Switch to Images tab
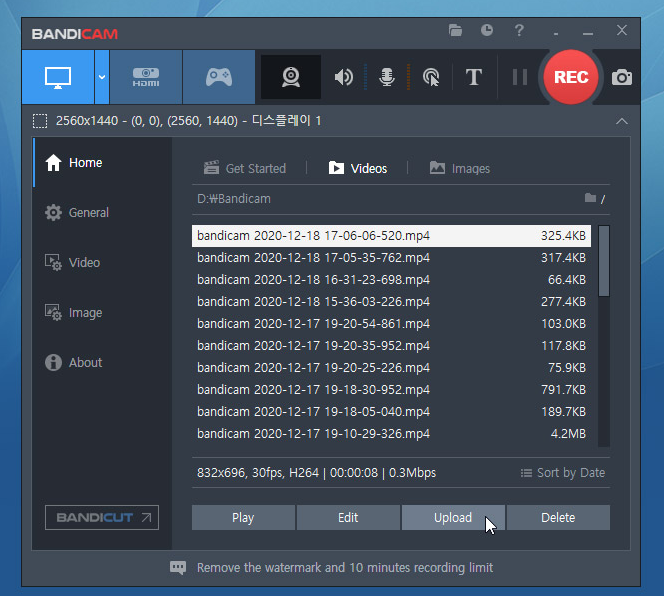Image resolution: width=664 pixels, height=596 pixels. pyautogui.click(x=459, y=168)
